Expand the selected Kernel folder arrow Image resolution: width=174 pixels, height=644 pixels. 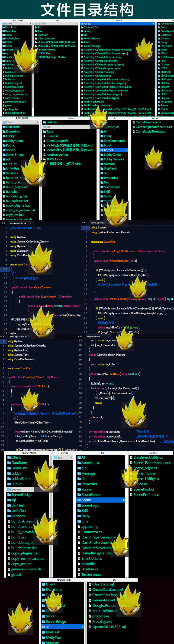pyautogui.click(x=127, y=150)
